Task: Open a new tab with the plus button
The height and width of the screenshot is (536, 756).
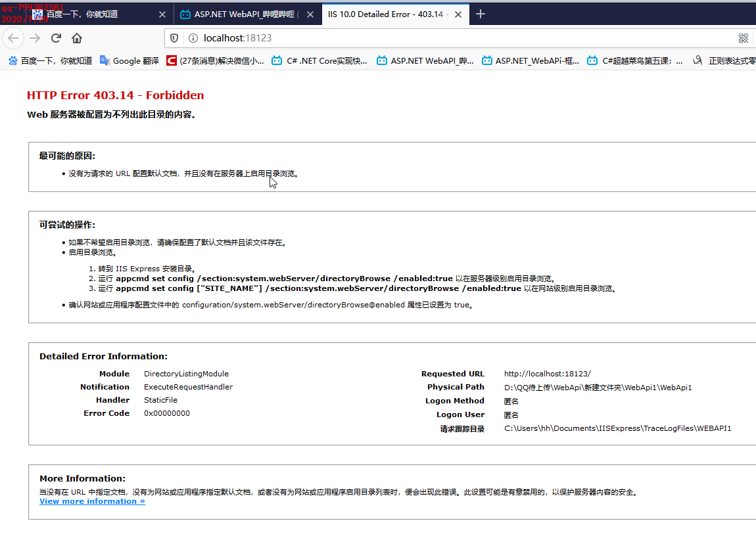Action: pos(481,14)
